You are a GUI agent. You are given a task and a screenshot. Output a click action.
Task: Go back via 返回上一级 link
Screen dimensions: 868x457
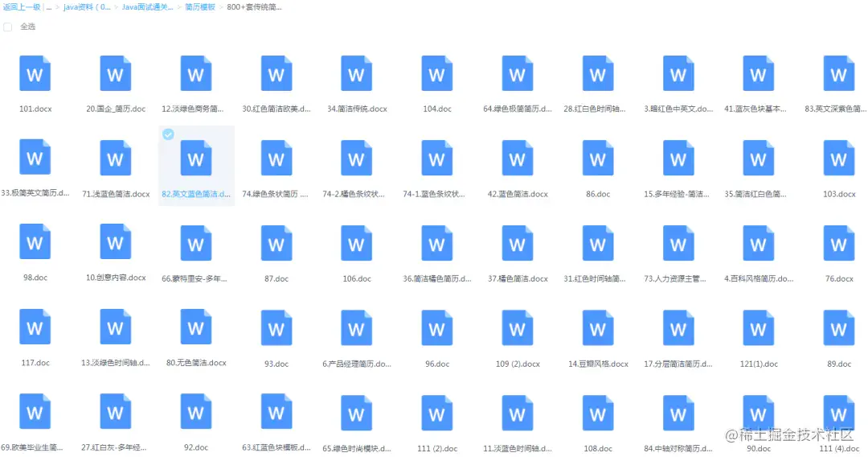22,7
